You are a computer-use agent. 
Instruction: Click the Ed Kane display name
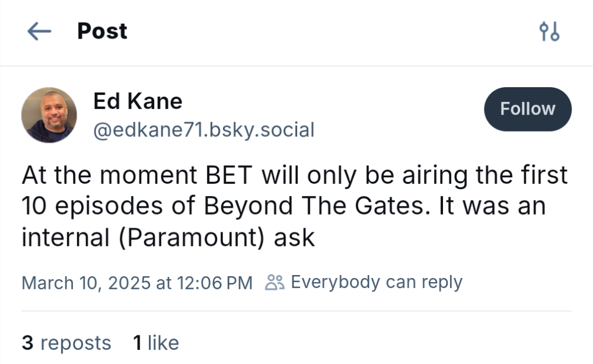click(x=138, y=101)
